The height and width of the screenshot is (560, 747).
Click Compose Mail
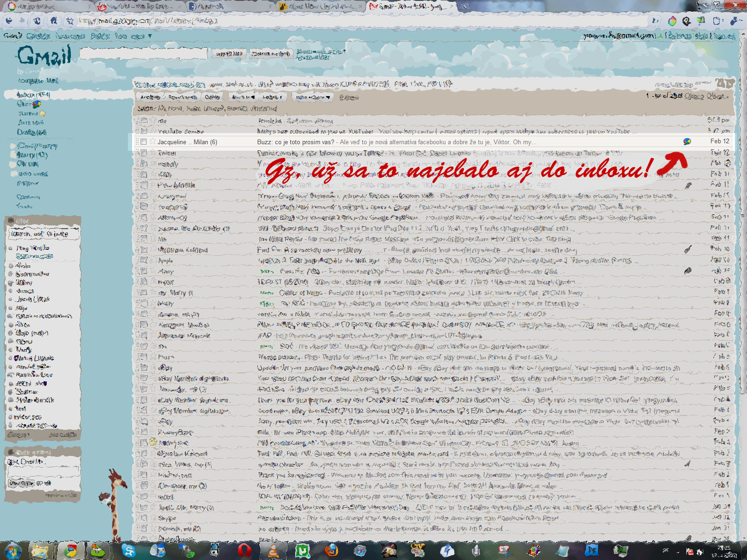(x=38, y=81)
